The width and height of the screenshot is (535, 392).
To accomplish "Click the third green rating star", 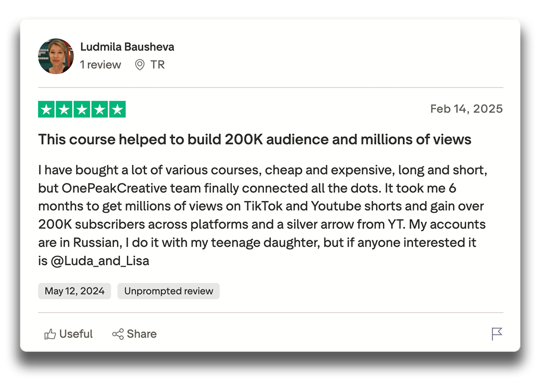I will coord(82,110).
